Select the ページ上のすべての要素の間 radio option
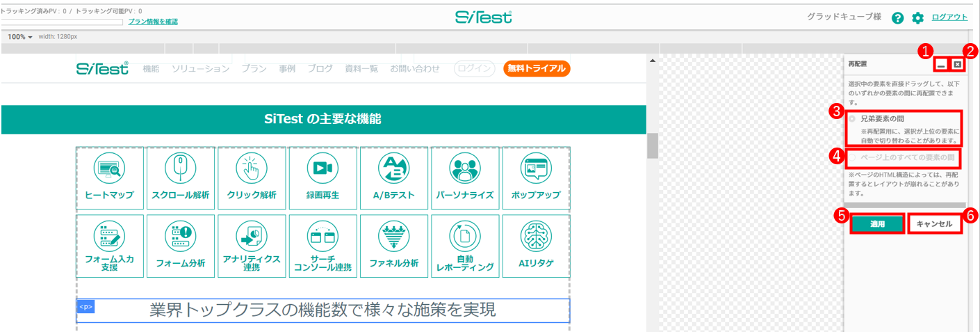The width and height of the screenshot is (980, 332). point(852,157)
